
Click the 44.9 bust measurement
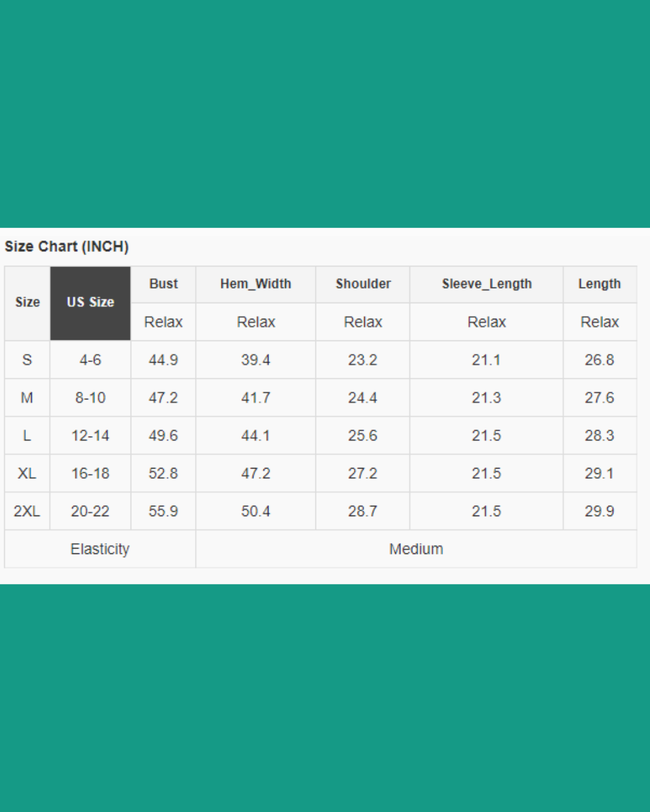(x=163, y=360)
